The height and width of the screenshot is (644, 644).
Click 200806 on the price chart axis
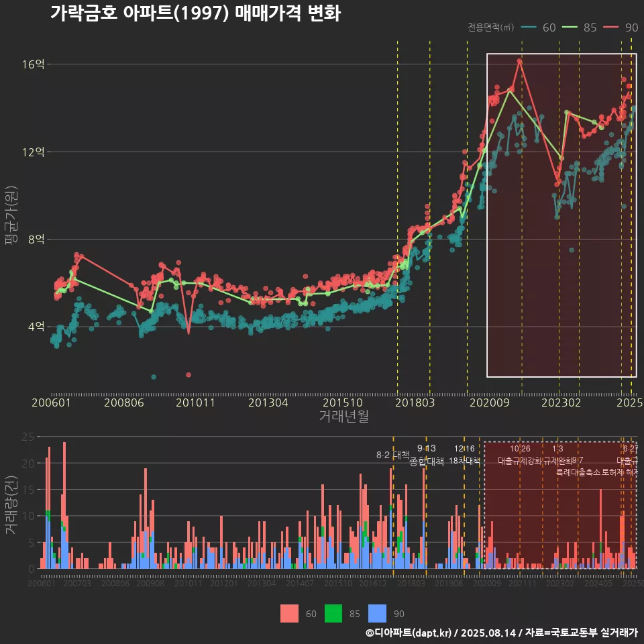tap(124, 402)
